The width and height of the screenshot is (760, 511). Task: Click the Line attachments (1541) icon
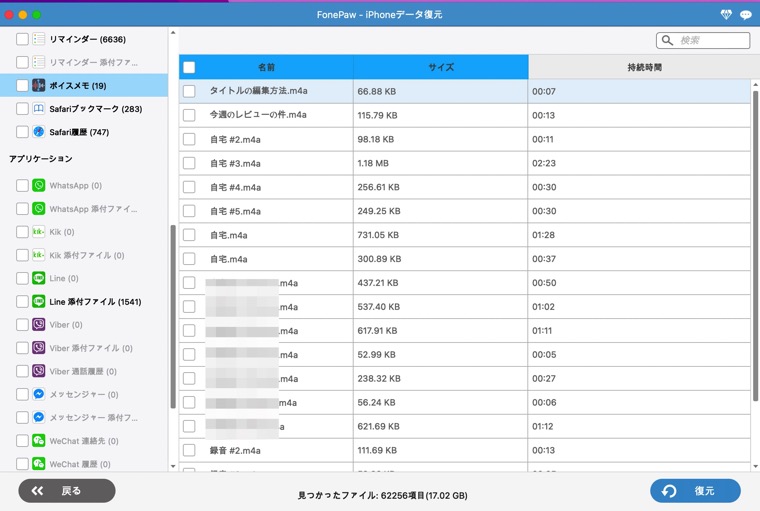coord(39,302)
